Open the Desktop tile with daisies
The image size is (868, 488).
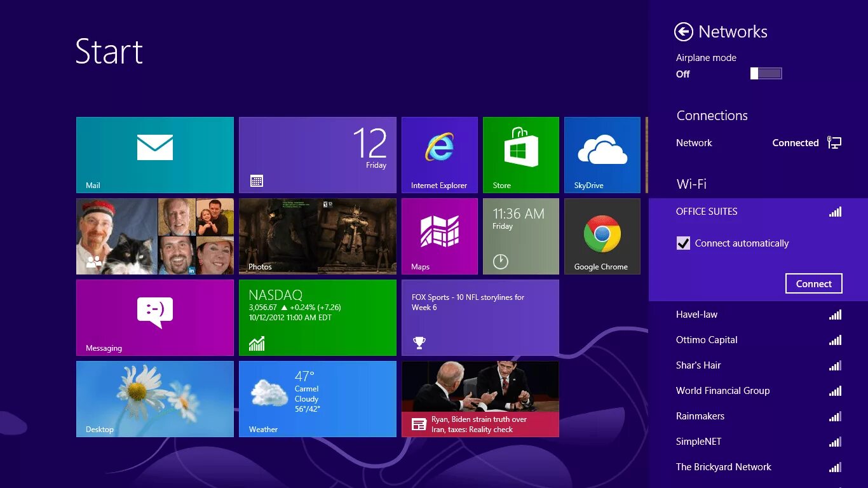coord(155,399)
